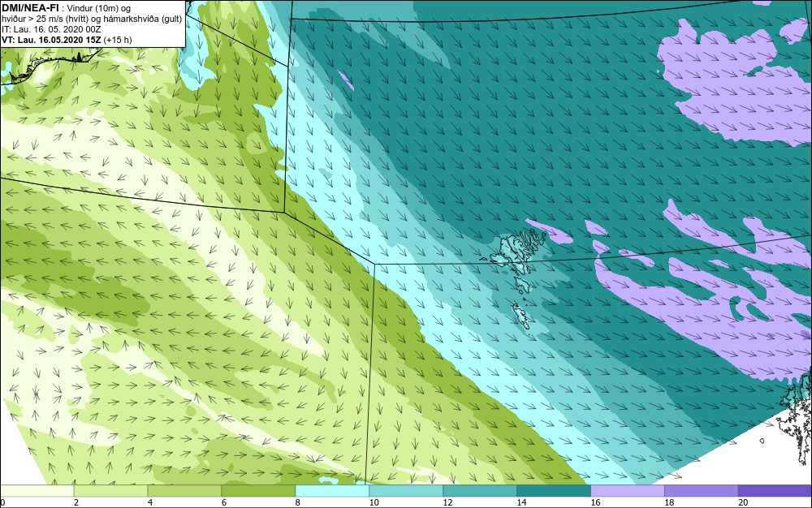Click the 6–8 m/s olive green legend swatch

pyautogui.click(x=258, y=490)
